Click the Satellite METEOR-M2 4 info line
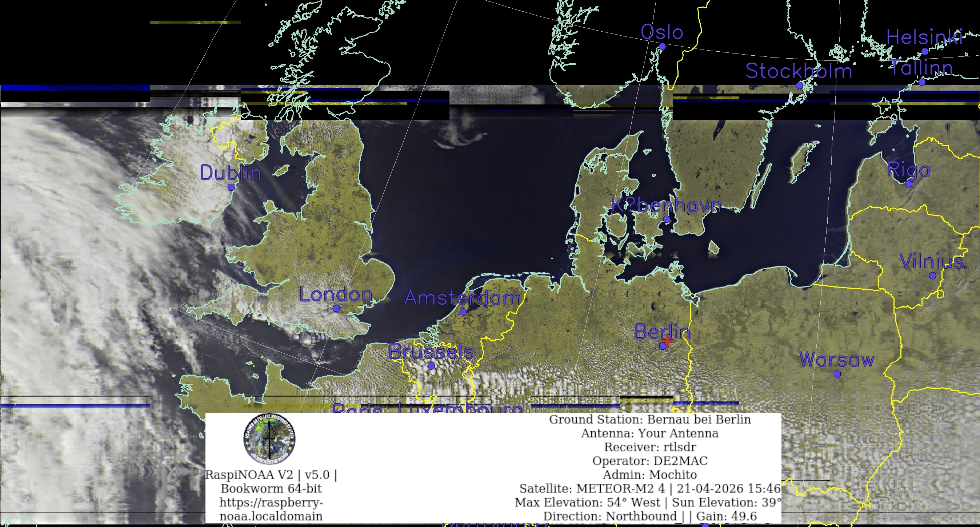Screen dimensions: 980x527 (x=650, y=488)
